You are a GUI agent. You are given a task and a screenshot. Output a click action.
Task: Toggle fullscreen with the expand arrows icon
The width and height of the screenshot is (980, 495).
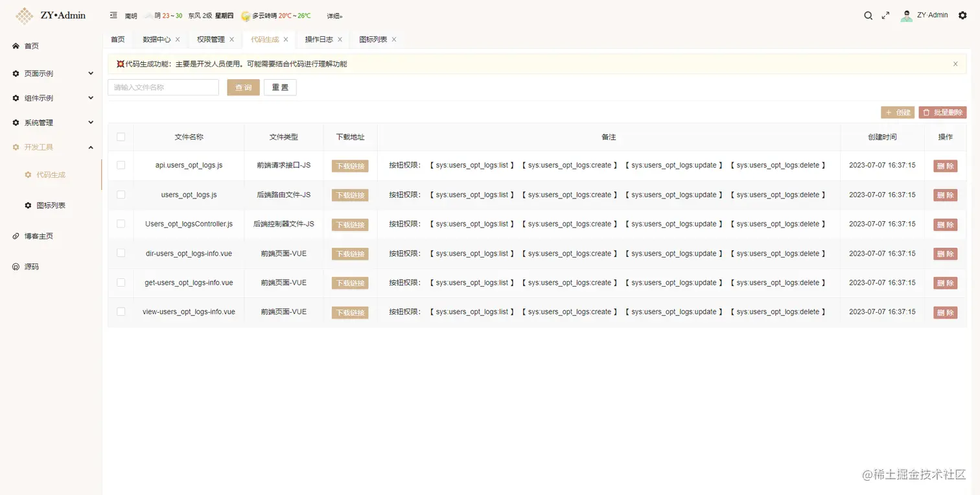pos(886,15)
